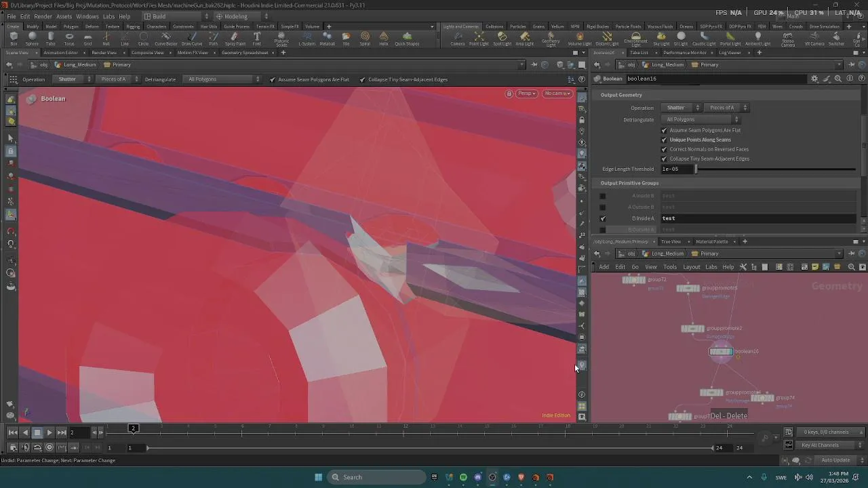Select the Circle shelf tool
This screenshot has width=868, height=488.
coord(143,39)
